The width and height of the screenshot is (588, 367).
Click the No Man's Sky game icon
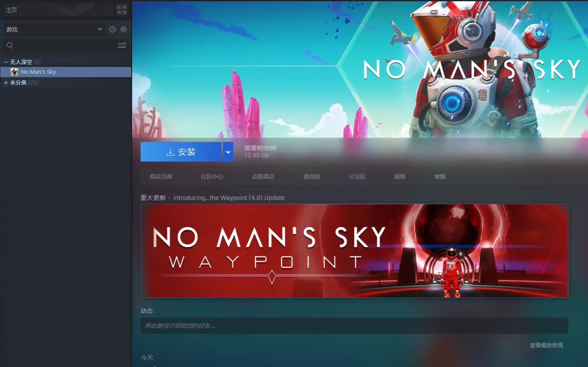[14, 72]
